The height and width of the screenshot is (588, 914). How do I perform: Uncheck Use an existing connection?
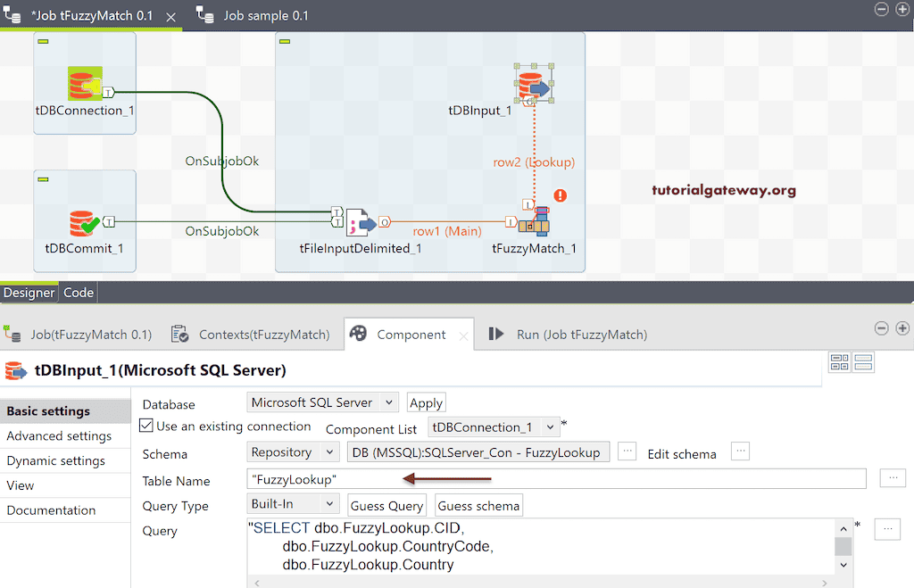145,426
